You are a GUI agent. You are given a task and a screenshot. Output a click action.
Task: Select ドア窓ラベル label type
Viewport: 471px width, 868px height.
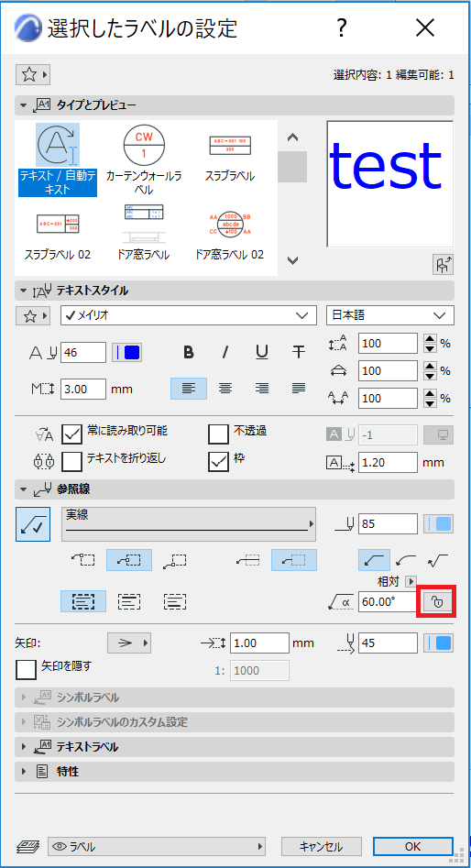(143, 233)
